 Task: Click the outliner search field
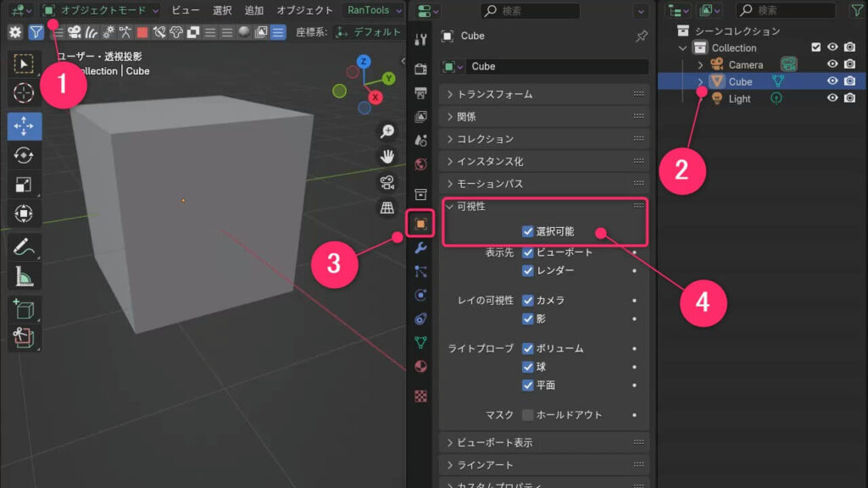786,10
